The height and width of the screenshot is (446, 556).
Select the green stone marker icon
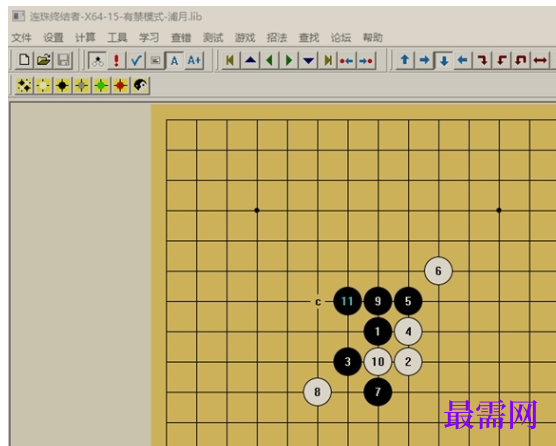click(101, 85)
